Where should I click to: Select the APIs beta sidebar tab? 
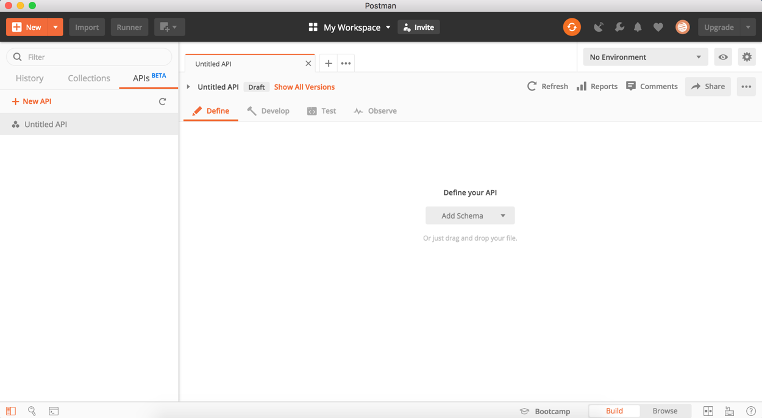click(x=149, y=78)
